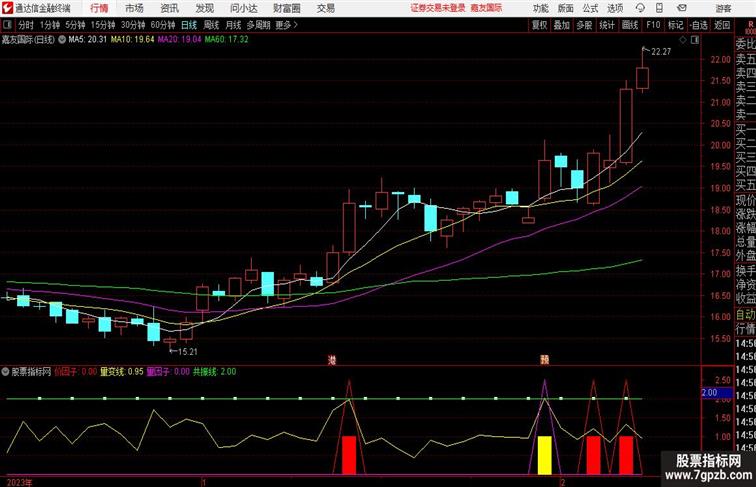Click the 画线 drawing button

coord(630,25)
